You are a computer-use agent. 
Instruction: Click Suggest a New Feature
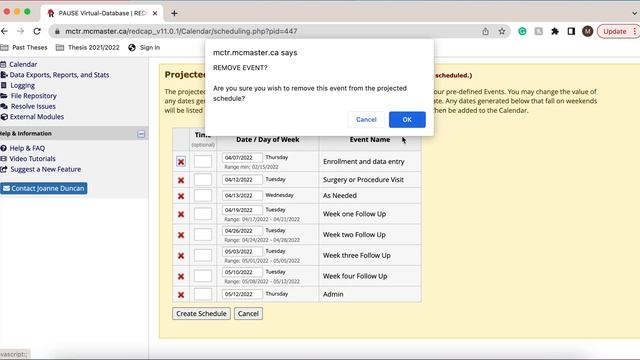click(45, 169)
